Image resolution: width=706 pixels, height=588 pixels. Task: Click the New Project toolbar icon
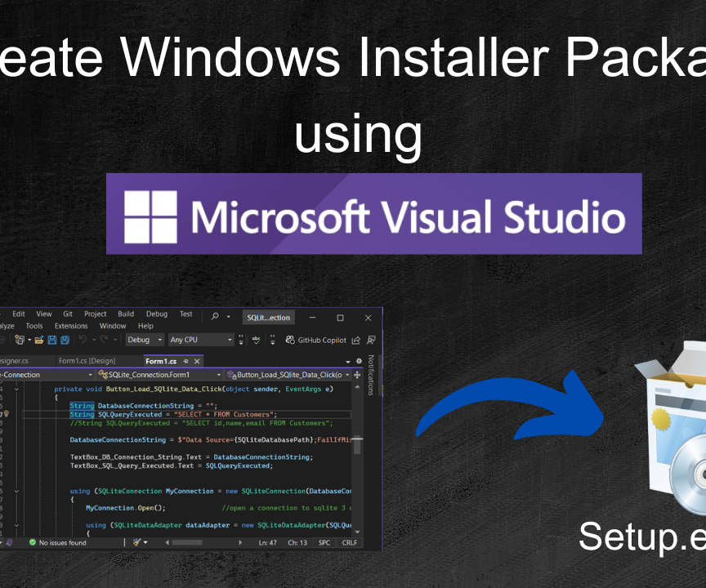point(20,340)
